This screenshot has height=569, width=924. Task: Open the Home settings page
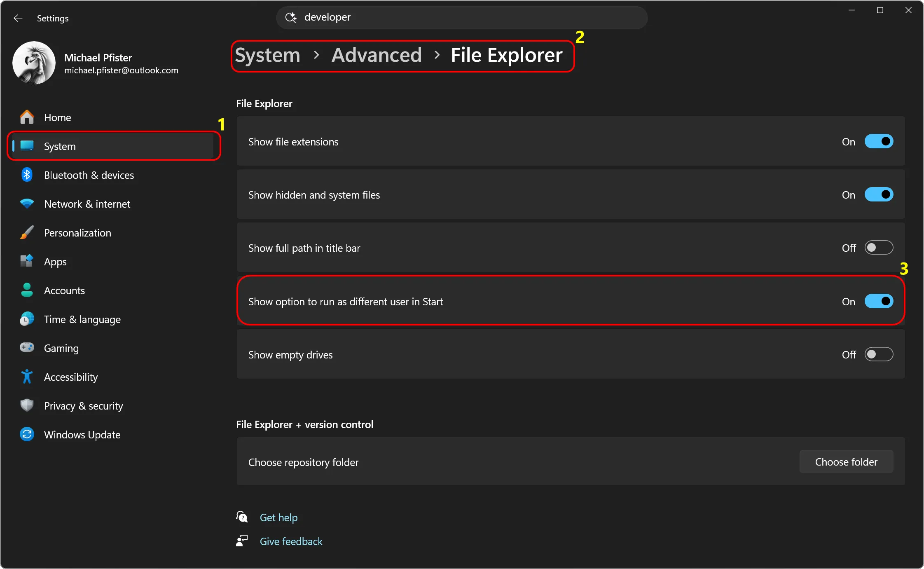coord(114,117)
